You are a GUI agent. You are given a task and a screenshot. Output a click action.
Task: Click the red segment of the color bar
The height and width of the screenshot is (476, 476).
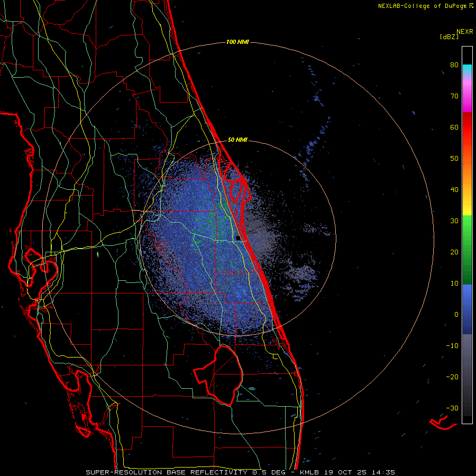pos(467,127)
